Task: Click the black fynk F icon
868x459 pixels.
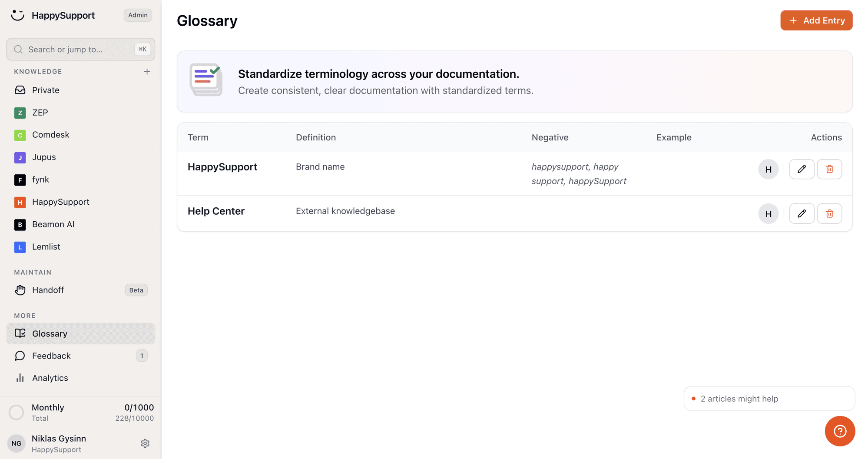Action: (20, 180)
